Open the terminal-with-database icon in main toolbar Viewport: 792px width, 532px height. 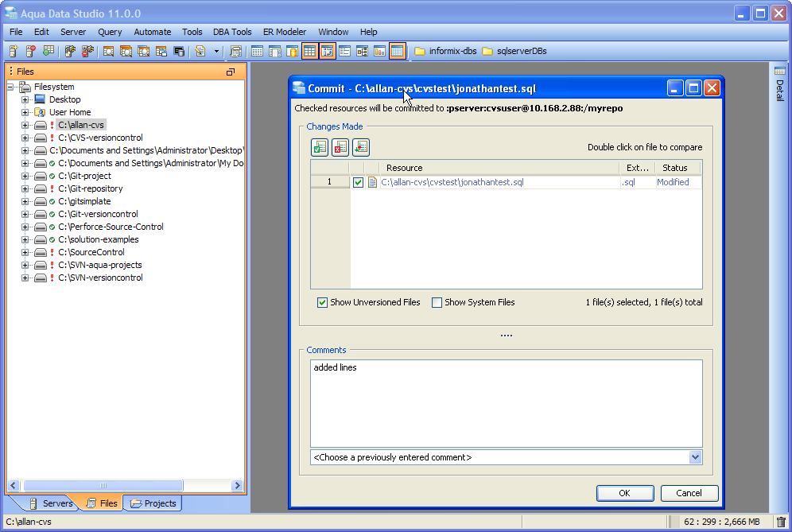coord(179,51)
